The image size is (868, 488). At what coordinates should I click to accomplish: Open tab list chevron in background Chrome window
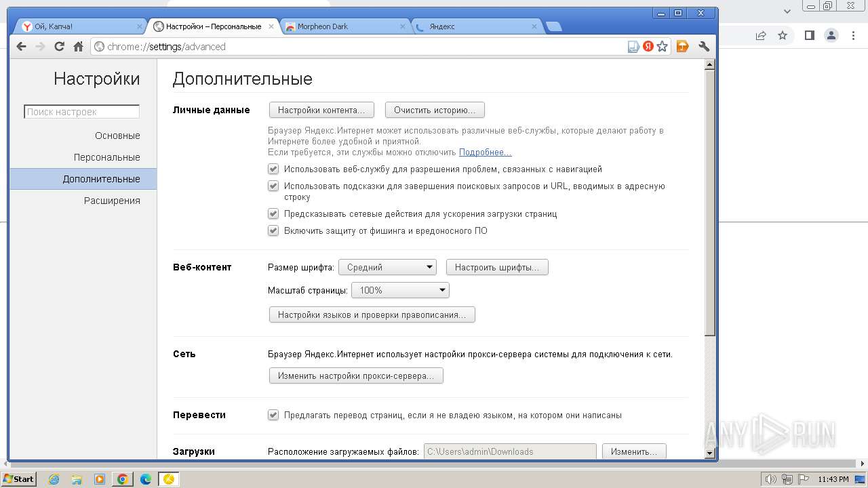[x=787, y=12]
